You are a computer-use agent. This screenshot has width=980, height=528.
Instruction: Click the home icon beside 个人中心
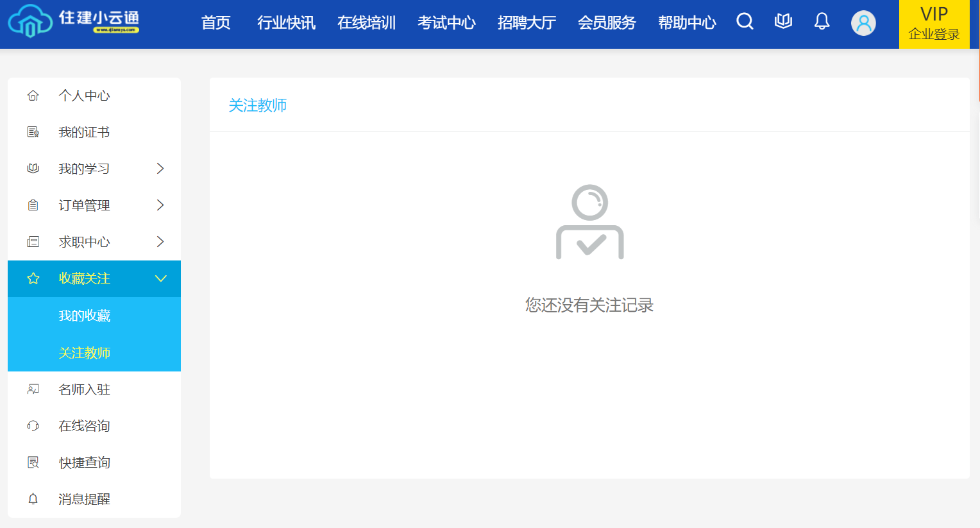click(x=33, y=96)
